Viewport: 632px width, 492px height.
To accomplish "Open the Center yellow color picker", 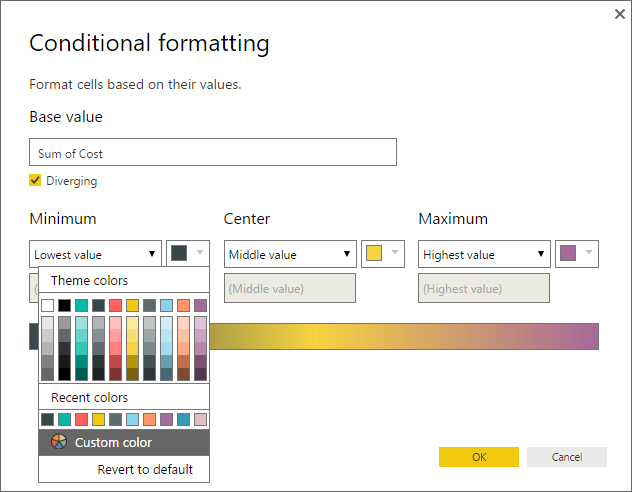I will pos(383,254).
